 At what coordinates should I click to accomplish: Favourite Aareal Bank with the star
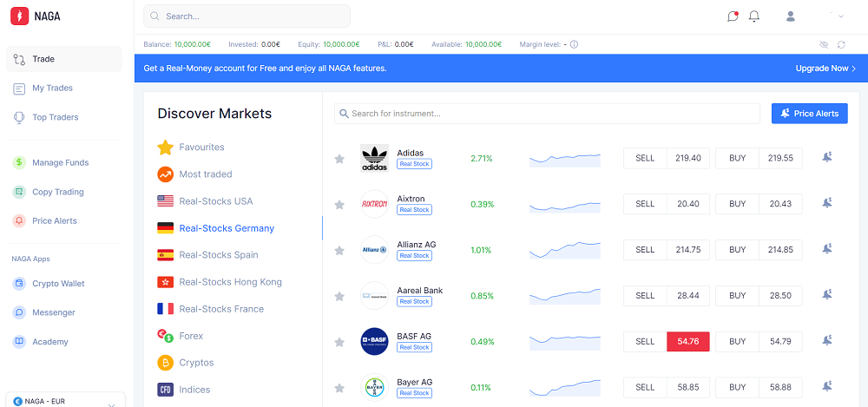click(x=339, y=297)
